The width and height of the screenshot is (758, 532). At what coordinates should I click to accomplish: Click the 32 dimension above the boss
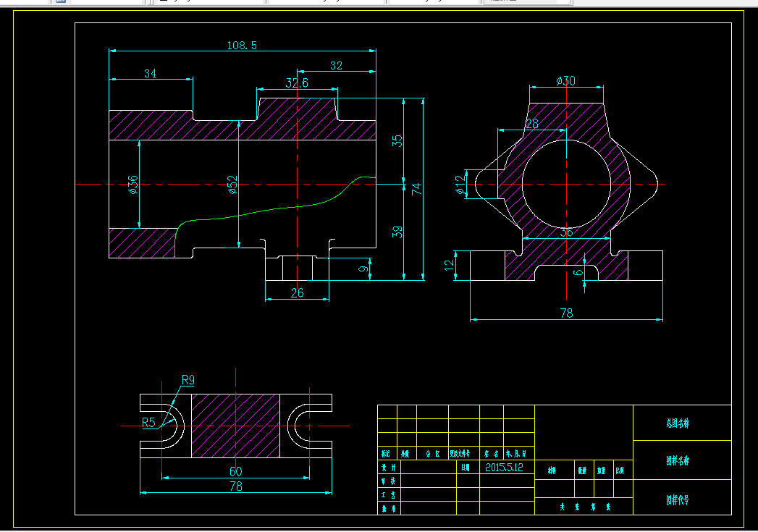(337, 66)
